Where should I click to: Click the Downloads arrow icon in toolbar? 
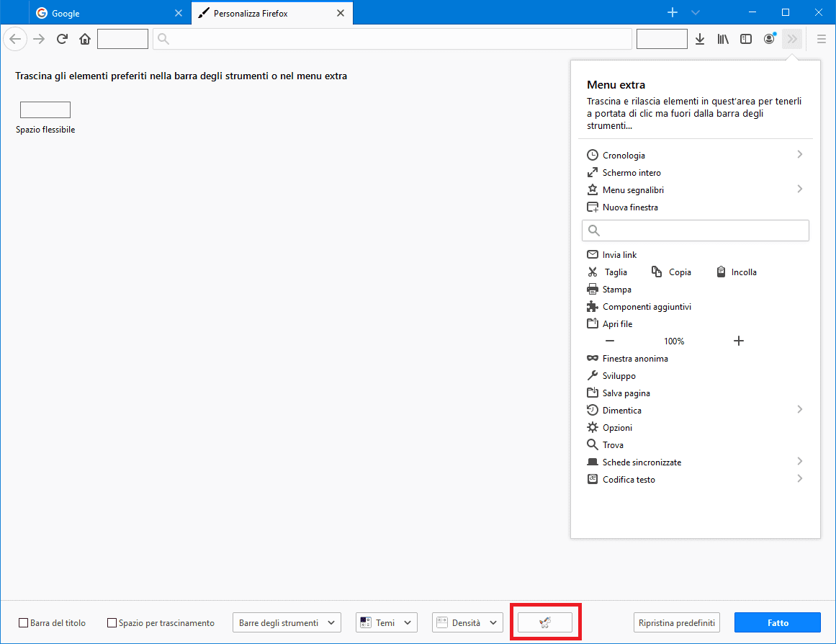click(x=699, y=39)
